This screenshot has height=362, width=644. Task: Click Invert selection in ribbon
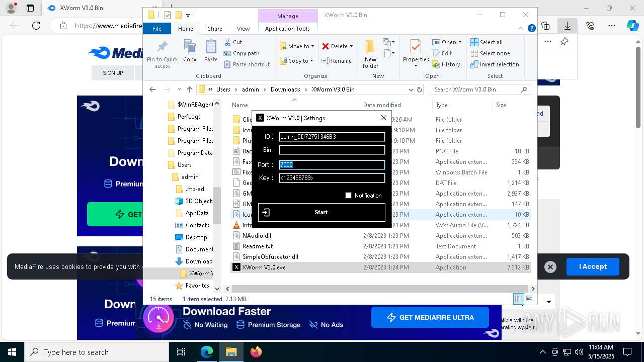pyautogui.click(x=495, y=64)
